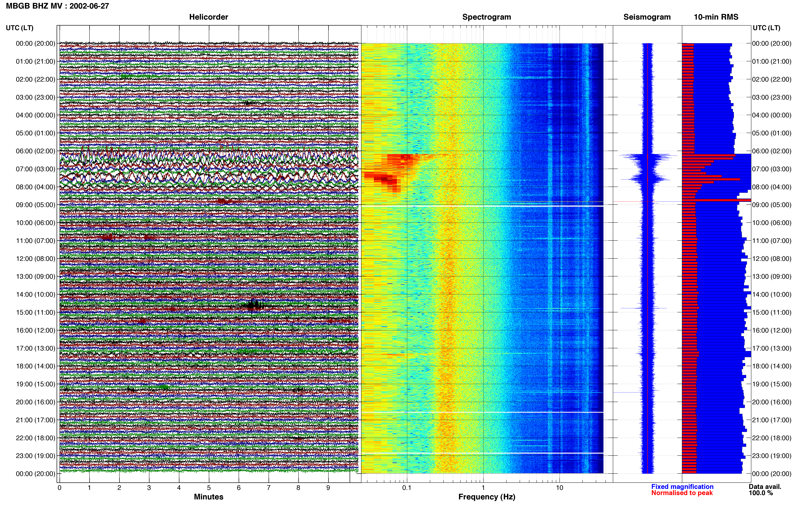Click the '100.0 %' availability value

point(761,493)
